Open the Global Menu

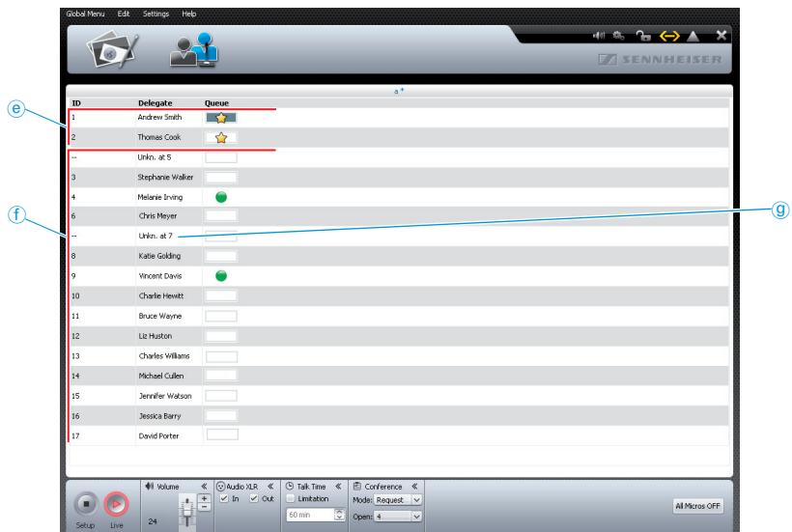[85, 14]
